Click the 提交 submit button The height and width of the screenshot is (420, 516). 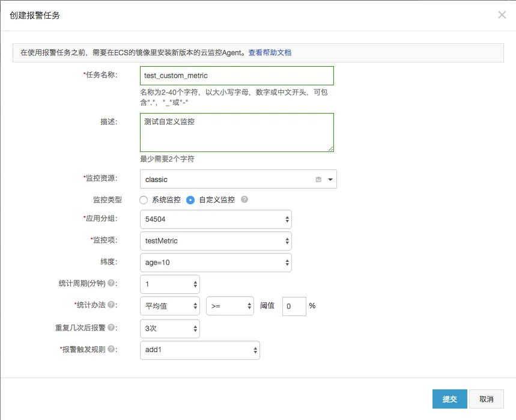tap(449, 399)
